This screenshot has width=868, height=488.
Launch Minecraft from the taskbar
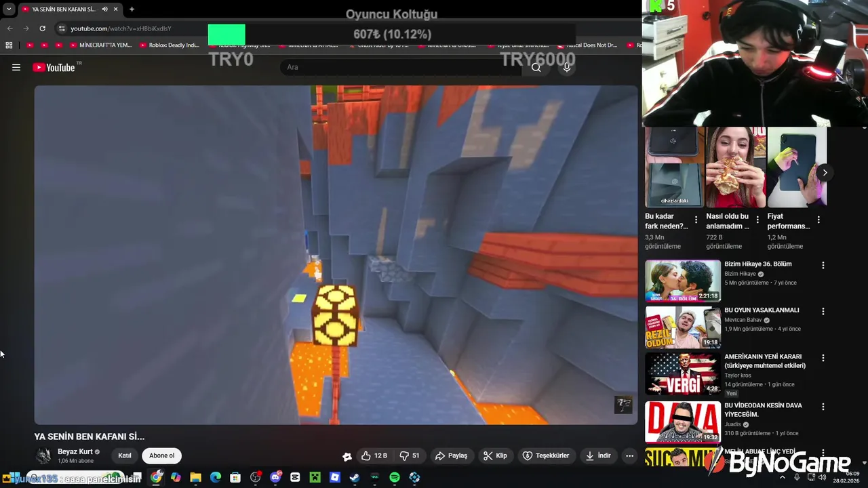[315, 477]
